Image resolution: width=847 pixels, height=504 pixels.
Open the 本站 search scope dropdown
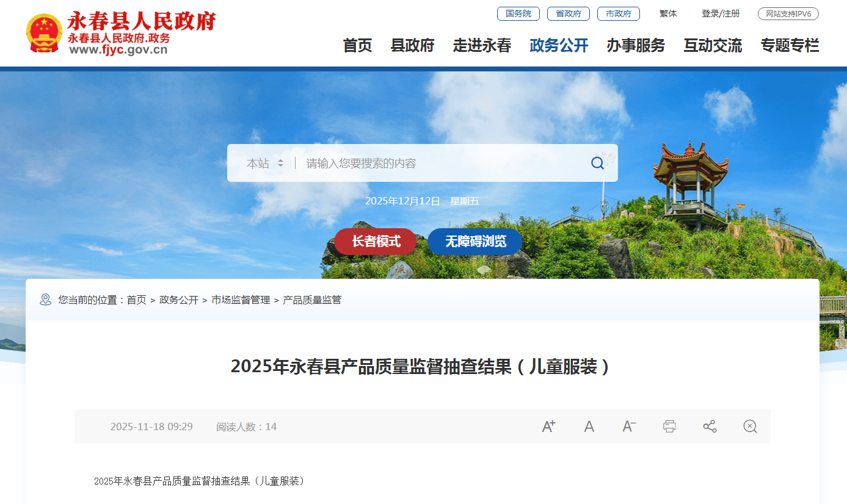coord(265,163)
